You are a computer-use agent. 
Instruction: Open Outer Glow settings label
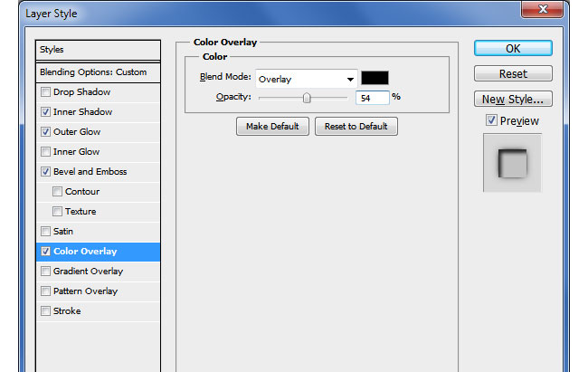77,132
